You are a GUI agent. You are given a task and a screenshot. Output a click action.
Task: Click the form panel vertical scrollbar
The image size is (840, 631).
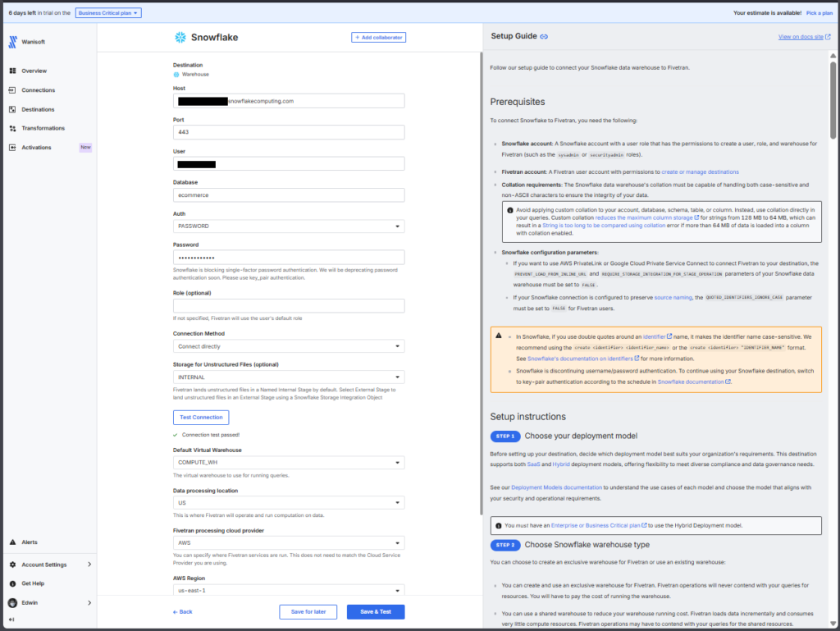coord(481,283)
